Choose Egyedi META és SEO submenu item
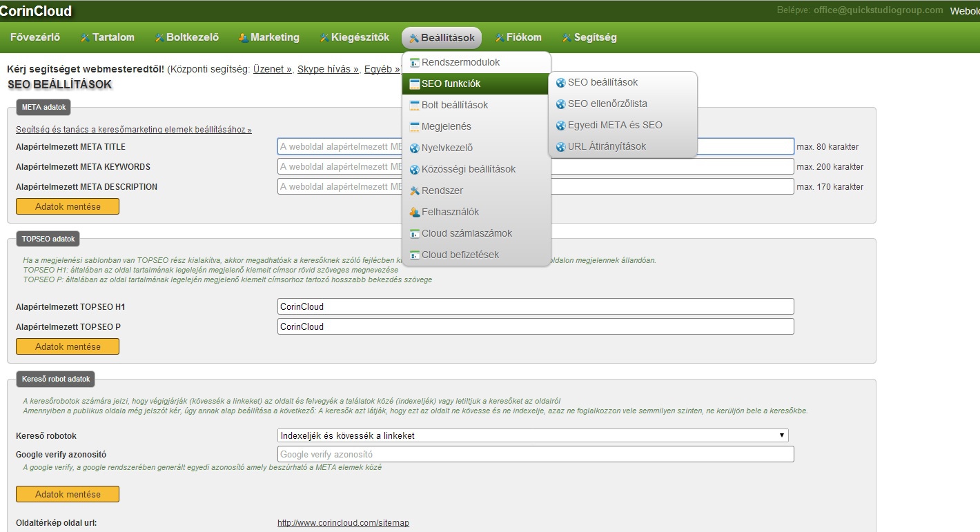This screenshot has height=532, width=980. 623,125
